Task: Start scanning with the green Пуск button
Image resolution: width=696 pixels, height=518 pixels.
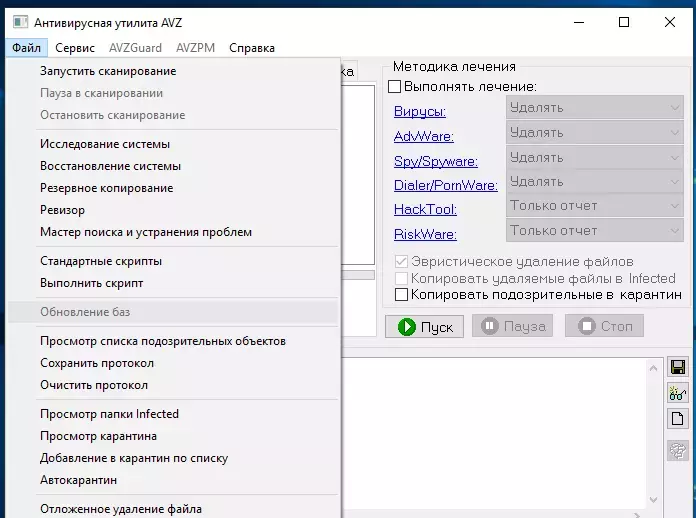Action: pos(424,327)
